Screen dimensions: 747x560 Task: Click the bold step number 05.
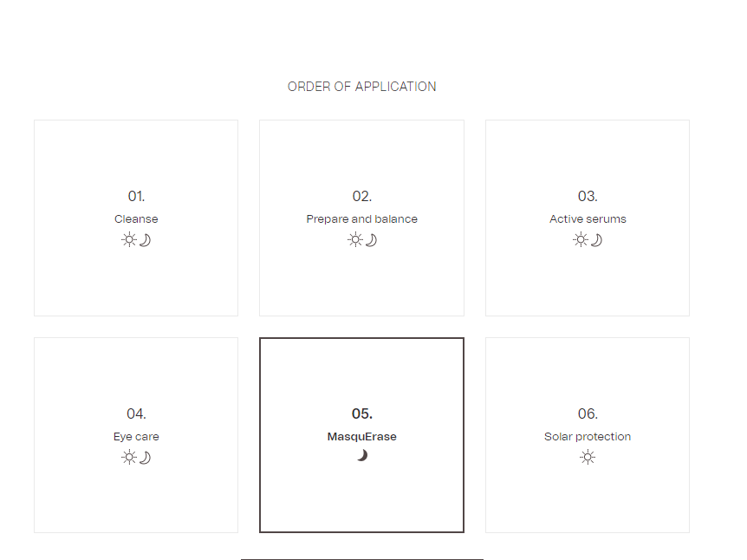[x=361, y=414]
